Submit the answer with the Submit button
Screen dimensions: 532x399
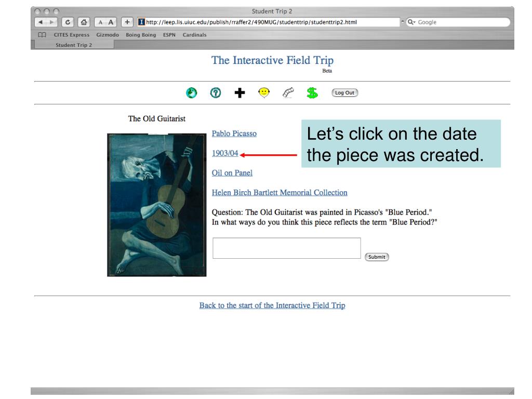377,257
